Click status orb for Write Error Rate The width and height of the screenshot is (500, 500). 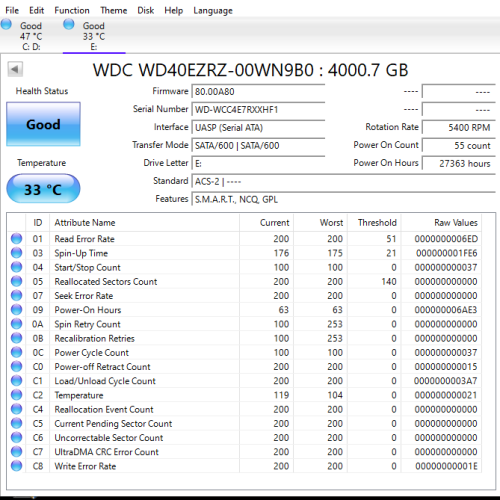pos(16,466)
